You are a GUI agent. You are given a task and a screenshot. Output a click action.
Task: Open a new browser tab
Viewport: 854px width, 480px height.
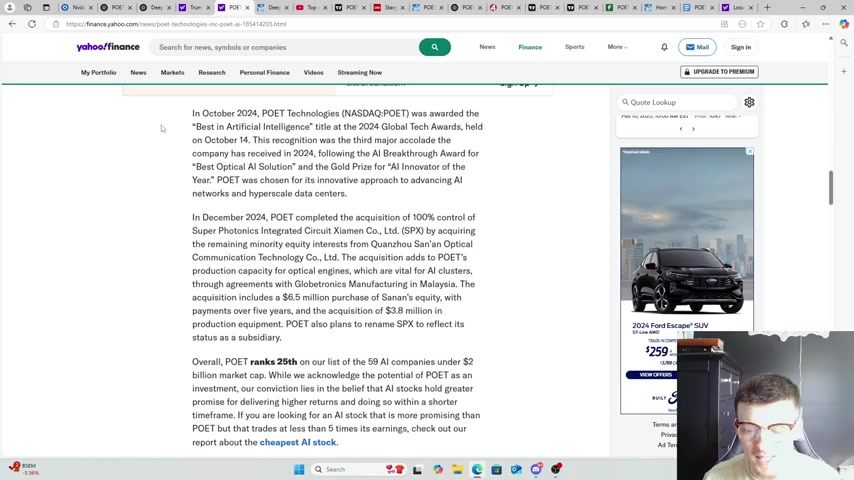[767, 8]
